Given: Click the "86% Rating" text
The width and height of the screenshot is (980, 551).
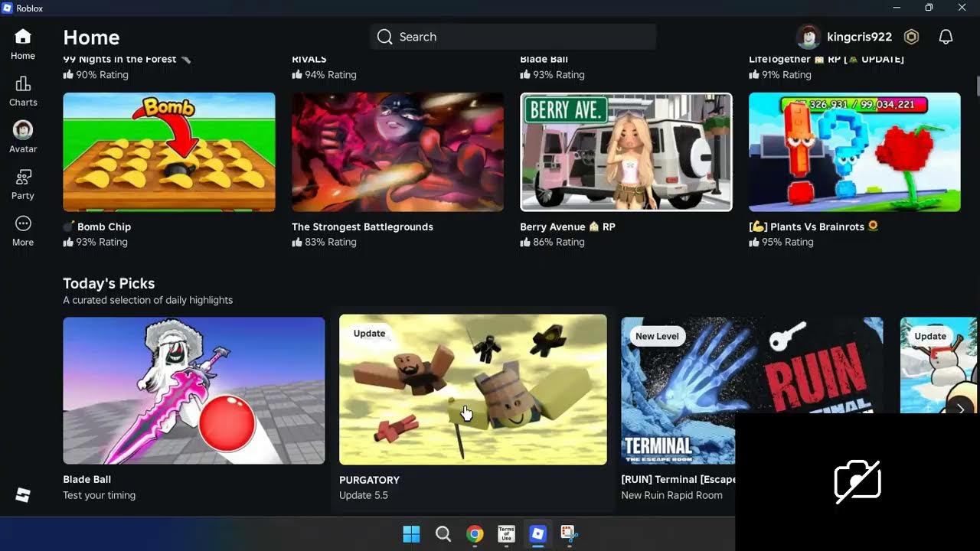Looking at the screenshot, I should click(559, 242).
